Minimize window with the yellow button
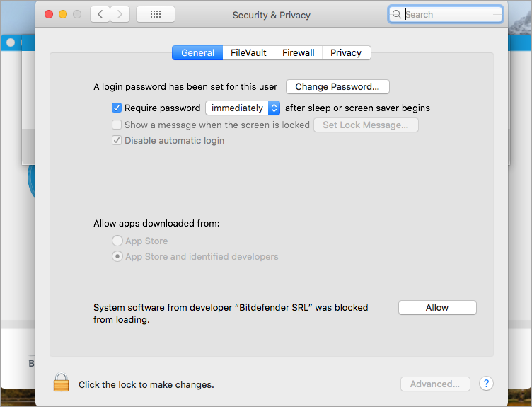Image resolution: width=532 pixels, height=407 pixels. point(63,14)
